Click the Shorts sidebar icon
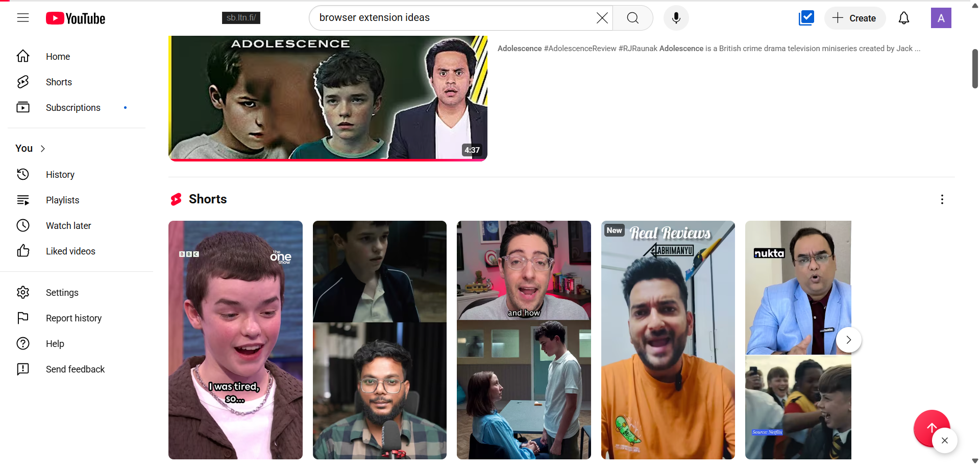Screen dimensions: 980x466 click(x=23, y=82)
